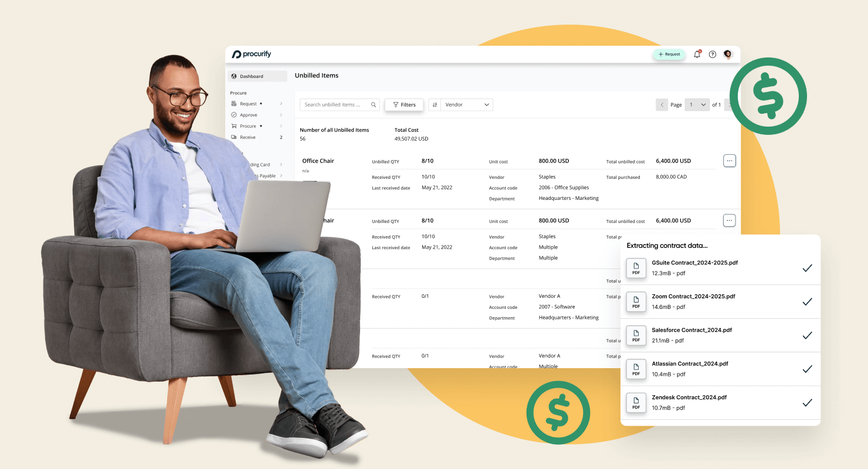
Task: Expand Approve sidebar chevron
Action: tap(281, 115)
